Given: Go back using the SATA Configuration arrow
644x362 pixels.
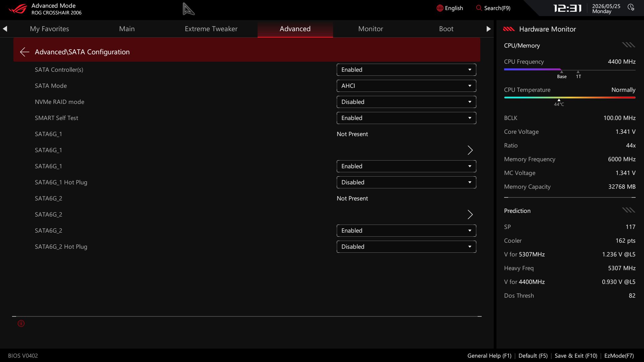Looking at the screenshot, I should coord(24,52).
